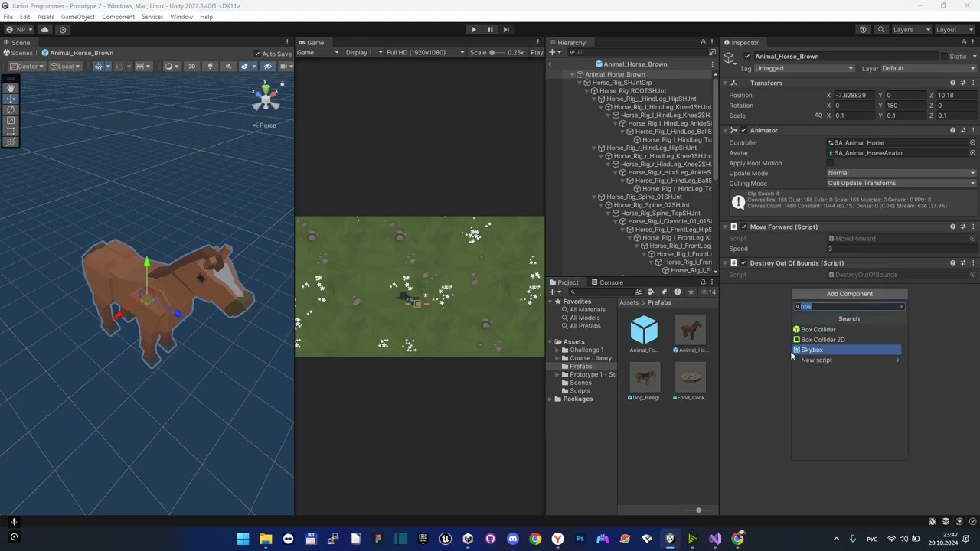Click the Play button
Screen dimensions: 980x551
474,30
